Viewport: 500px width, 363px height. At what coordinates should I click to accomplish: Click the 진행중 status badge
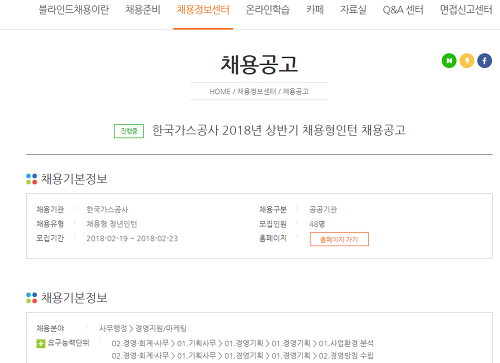point(129,131)
